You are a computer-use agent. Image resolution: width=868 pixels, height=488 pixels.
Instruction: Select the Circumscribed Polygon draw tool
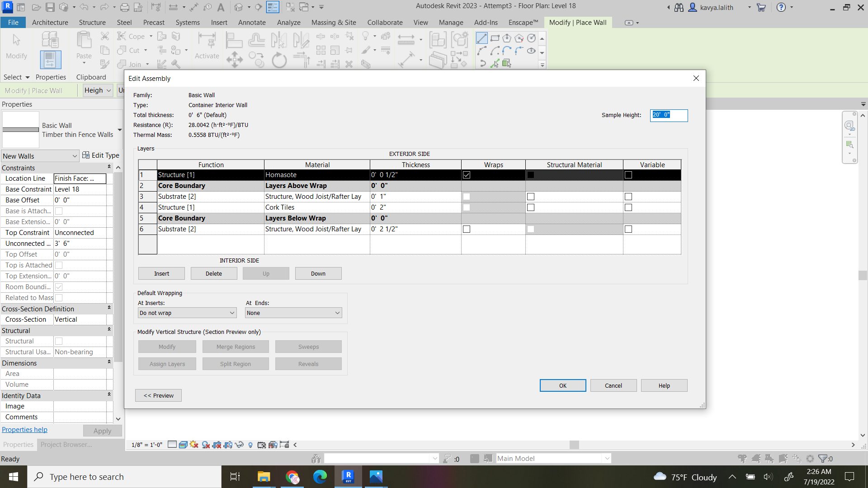tap(519, 38)
